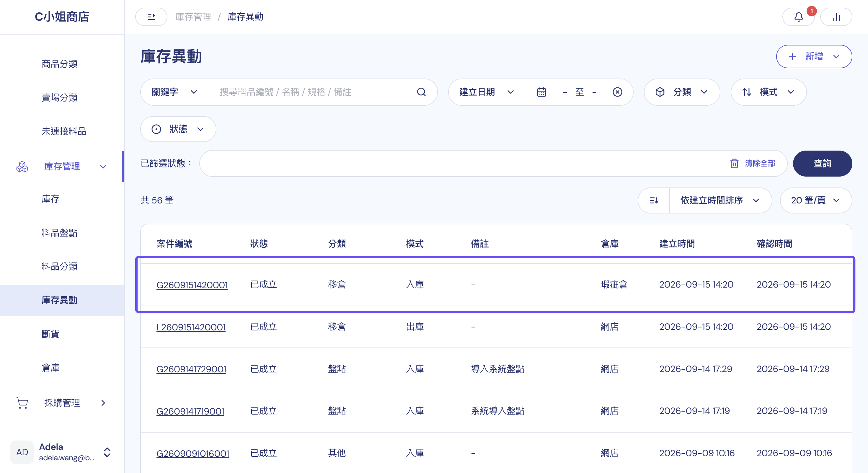Click the C小姐商店 store title
868x473 pixels.
62,17
